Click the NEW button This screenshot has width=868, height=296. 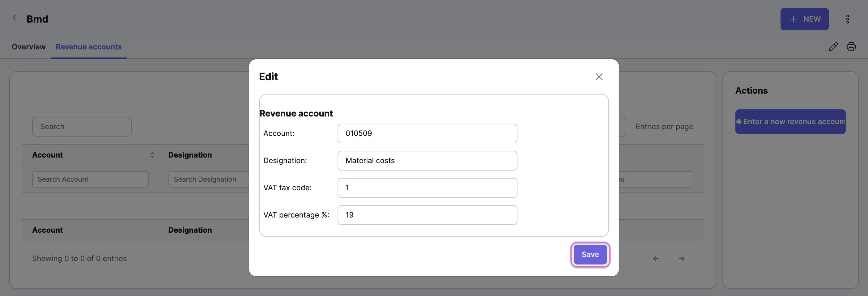tap(804, 19)
